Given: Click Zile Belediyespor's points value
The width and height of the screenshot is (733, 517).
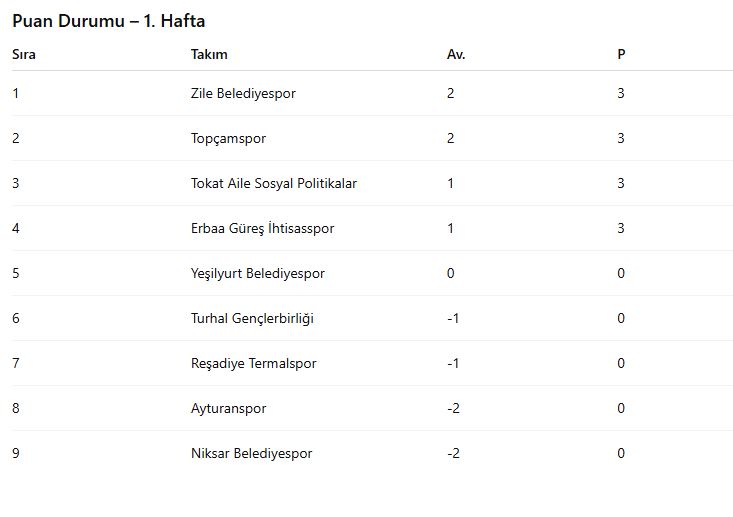Looking at the screenshot, I should 621,93.
